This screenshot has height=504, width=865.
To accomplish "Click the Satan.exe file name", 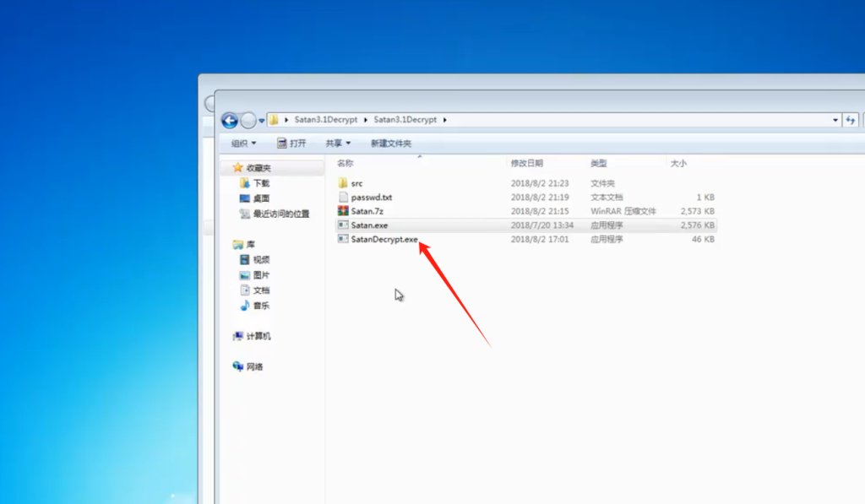I will [x=369, y=225].
